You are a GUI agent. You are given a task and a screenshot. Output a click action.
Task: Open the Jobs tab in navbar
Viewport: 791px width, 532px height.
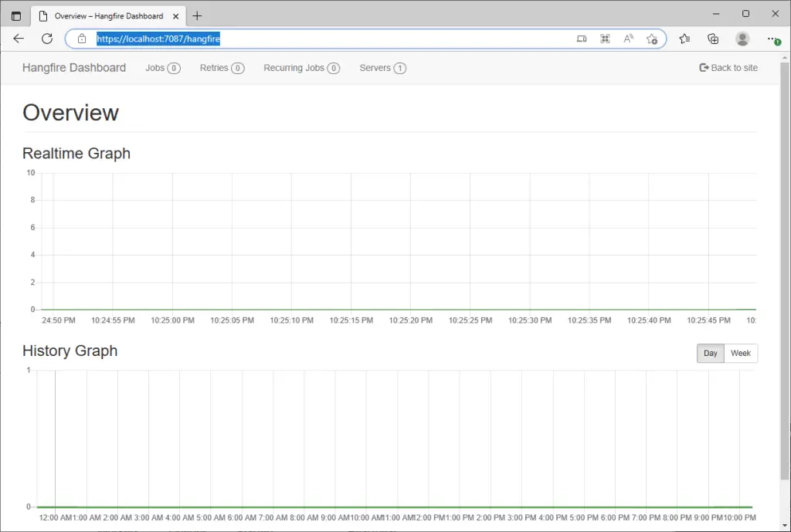162,68
